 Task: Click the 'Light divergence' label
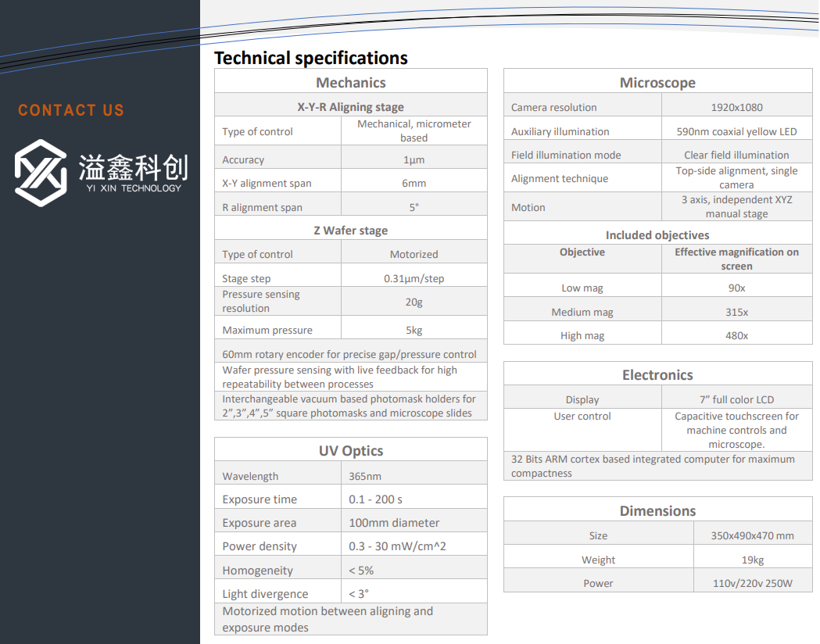265,594
